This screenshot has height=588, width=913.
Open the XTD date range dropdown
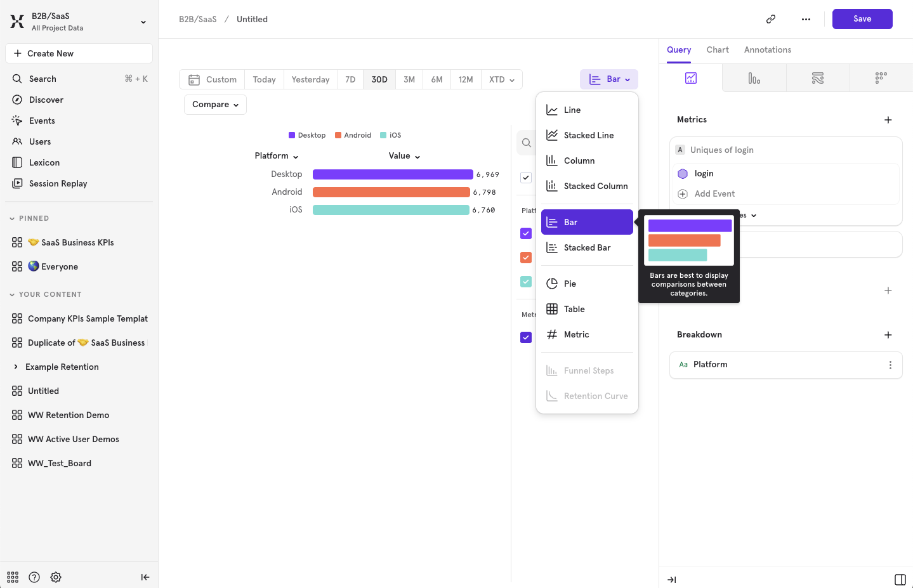pos(501,79)
